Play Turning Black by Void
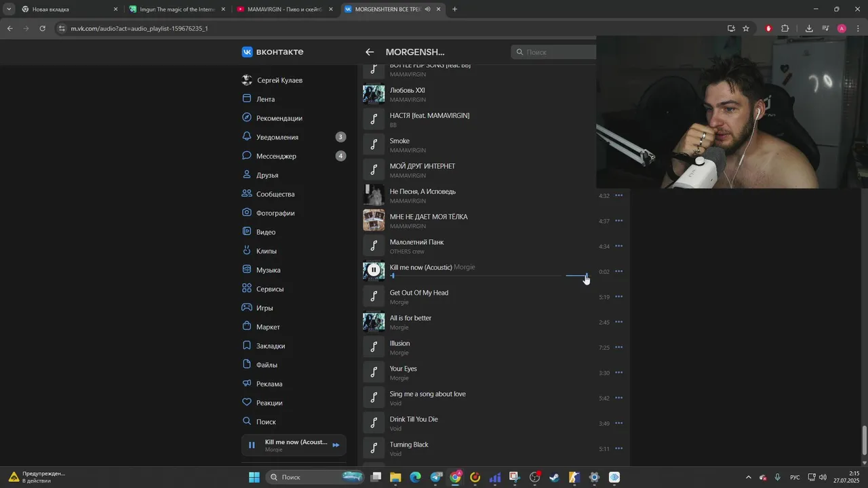Screen dimensions: 868x488 point(374,448)
